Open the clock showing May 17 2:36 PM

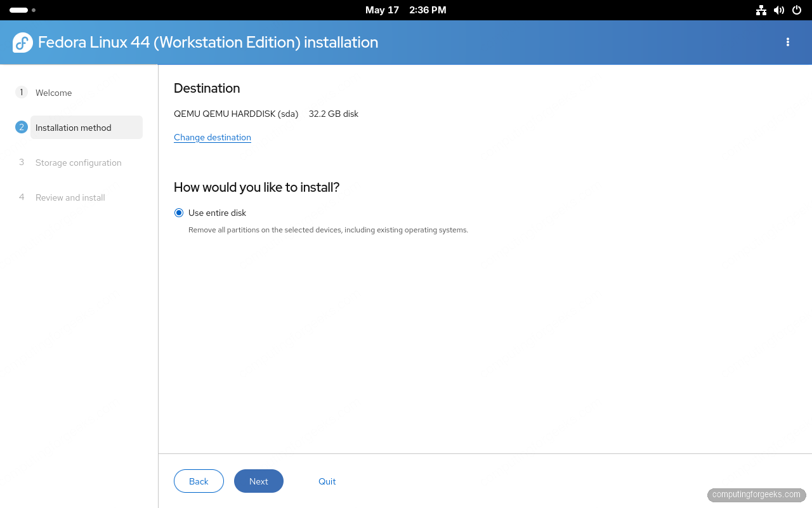click(x=406, y=10)
